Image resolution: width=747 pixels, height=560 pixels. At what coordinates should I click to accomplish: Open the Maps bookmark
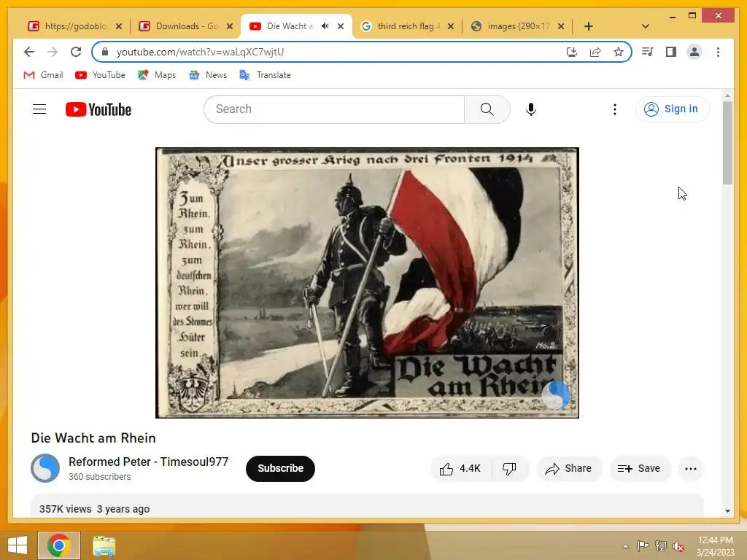coord(157,75)
